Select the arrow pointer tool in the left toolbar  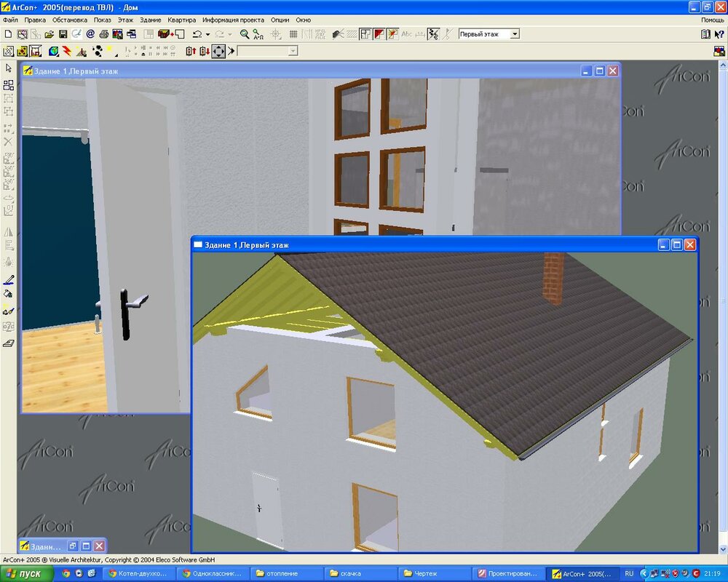point(9,68)
